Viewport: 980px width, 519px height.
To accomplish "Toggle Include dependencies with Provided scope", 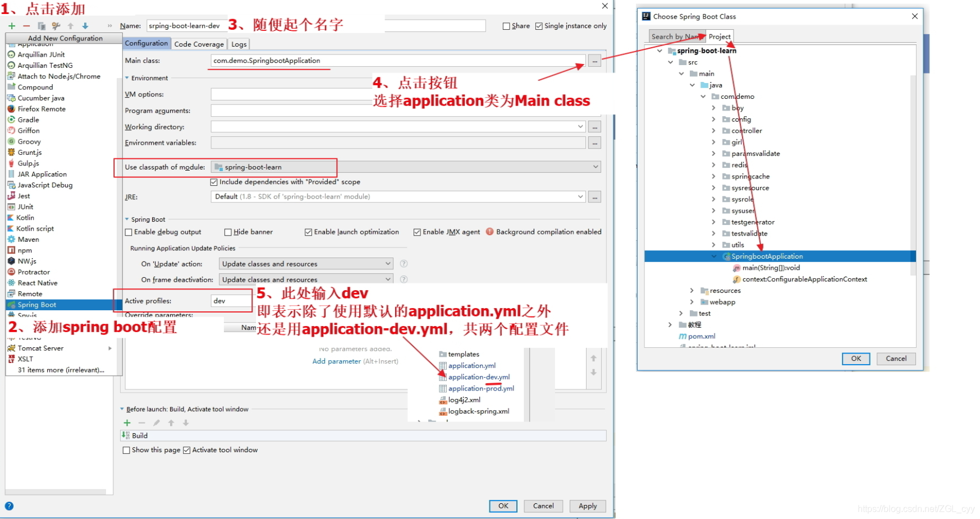I will [214, 182].
